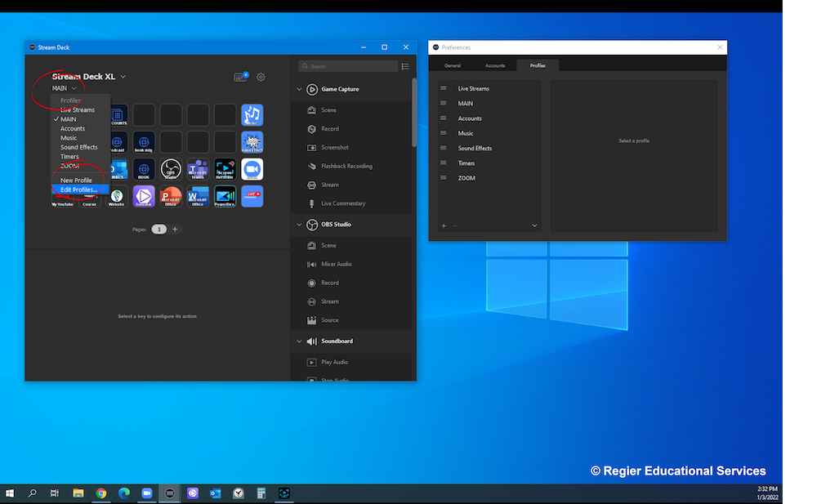Open Outlook from the taskbar
Image resolution: width=817 pixels, height=504 pixels.
click(215, 493)
